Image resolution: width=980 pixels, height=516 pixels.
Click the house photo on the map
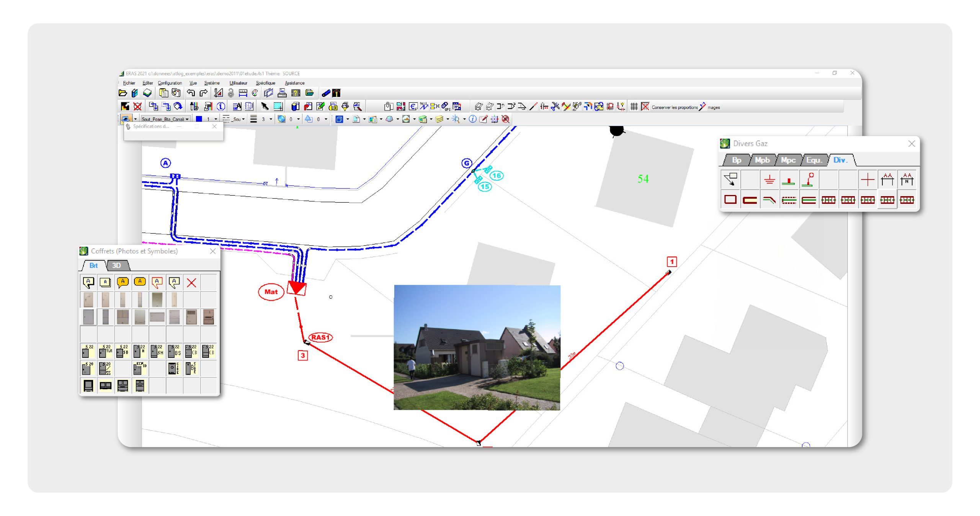[x=477, y=347]
